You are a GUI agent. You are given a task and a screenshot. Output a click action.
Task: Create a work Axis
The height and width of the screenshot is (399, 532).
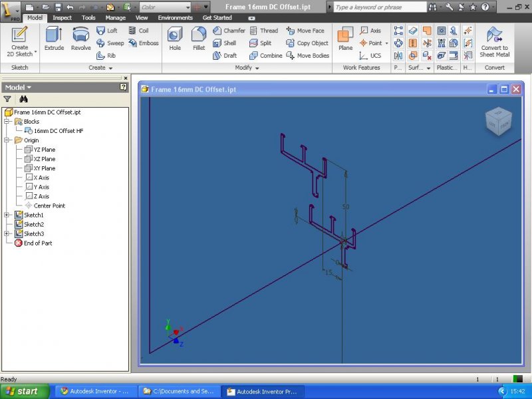[x=370, y=31]
